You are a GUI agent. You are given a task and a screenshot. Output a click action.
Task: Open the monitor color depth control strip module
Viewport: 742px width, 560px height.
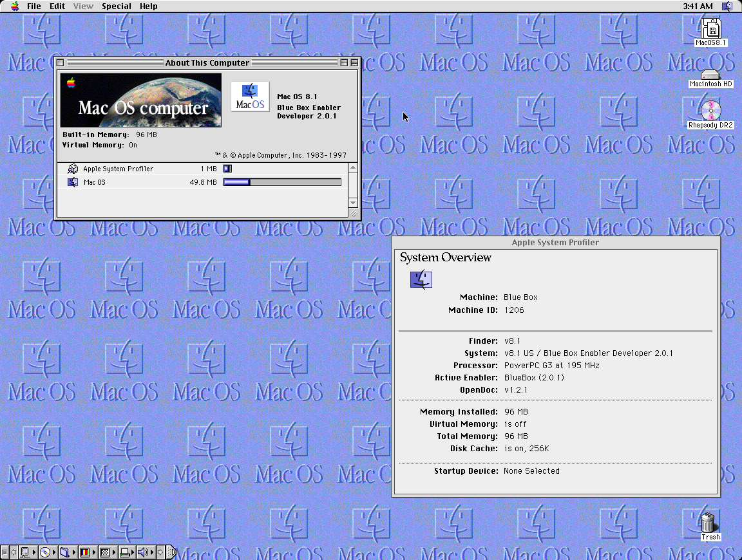tap(85, 552)
